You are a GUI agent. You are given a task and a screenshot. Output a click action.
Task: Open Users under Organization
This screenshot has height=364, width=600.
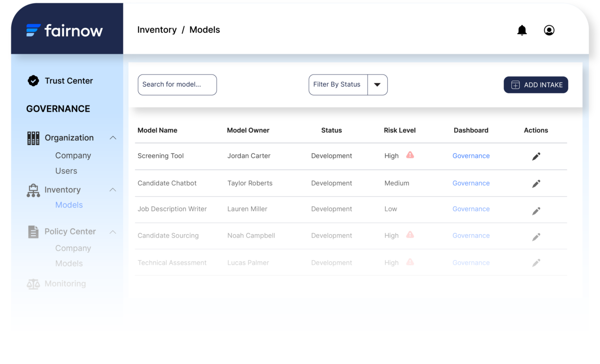(66, 171)
